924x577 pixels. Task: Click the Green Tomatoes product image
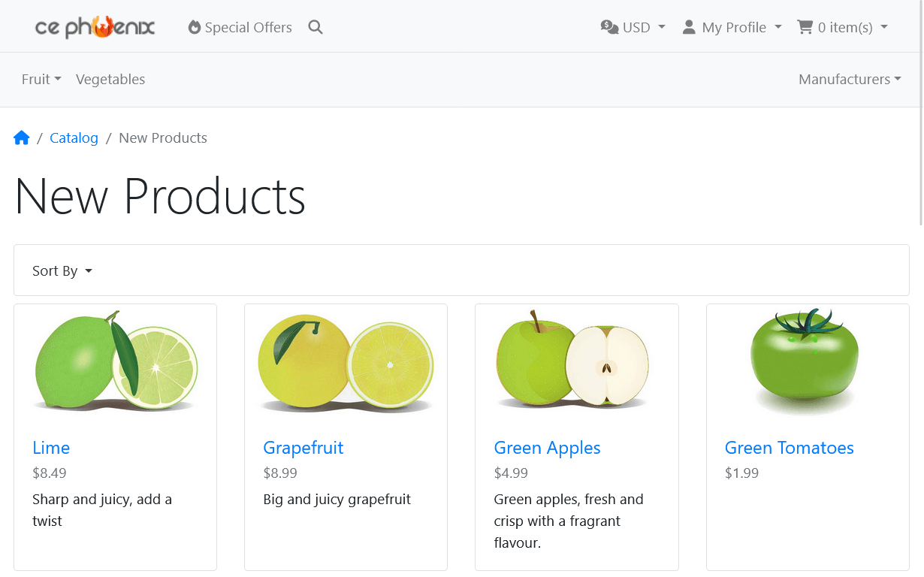(x=805, y=362)
